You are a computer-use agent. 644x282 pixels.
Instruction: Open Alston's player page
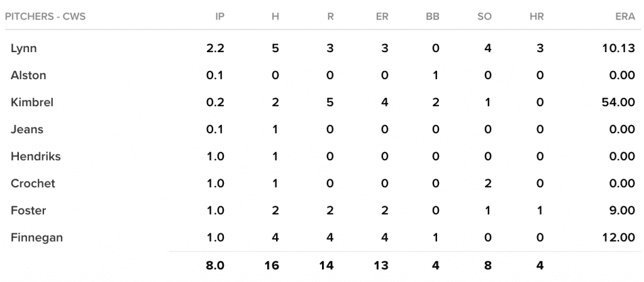click(28, 75)
